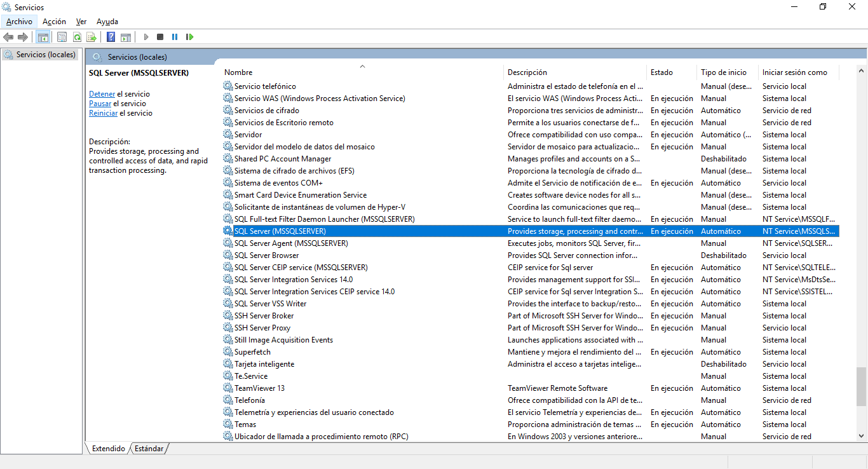Select Ubicador de llamada a procedimiento remoto (RPC)
The image size is (868, 469).
click(530, 437)
